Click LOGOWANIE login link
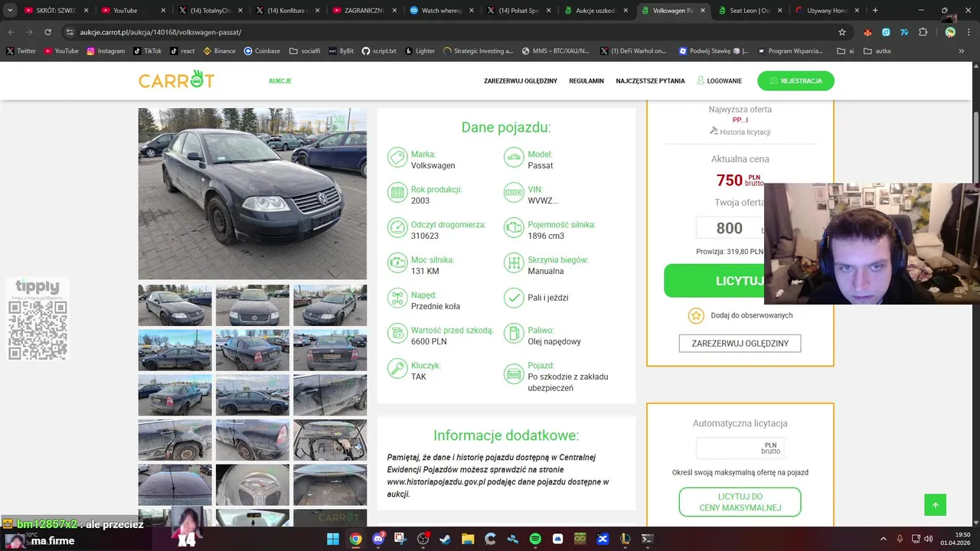The width and height of the screenshot is (980, 551). [x=719, y=81]
